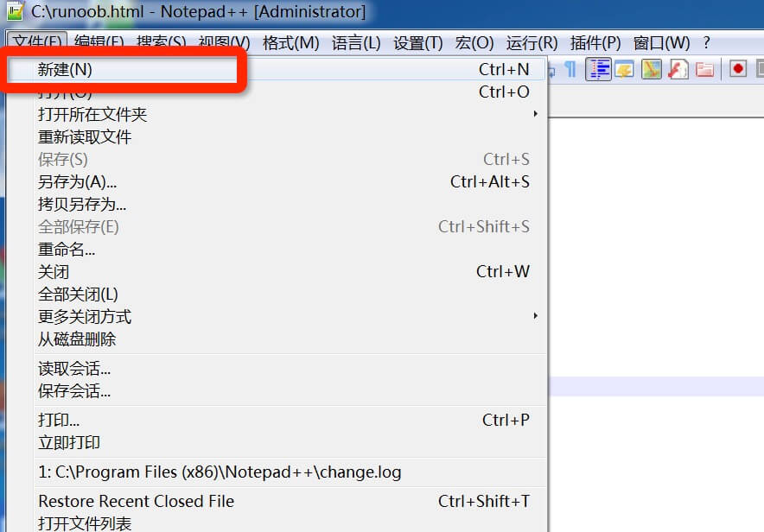The image size is (764, 532).
Task: Select 全部关闭(L) menu item
Action: (x=78, y=294)
